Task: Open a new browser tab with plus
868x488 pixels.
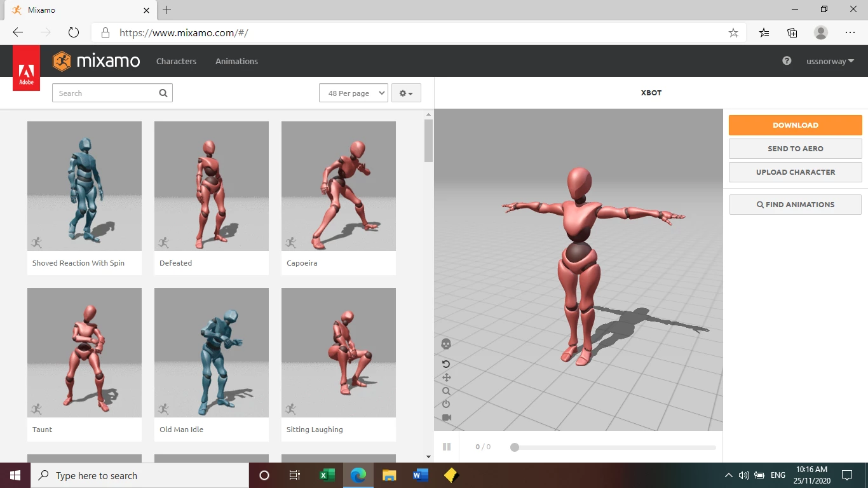Action: point(167,10)
